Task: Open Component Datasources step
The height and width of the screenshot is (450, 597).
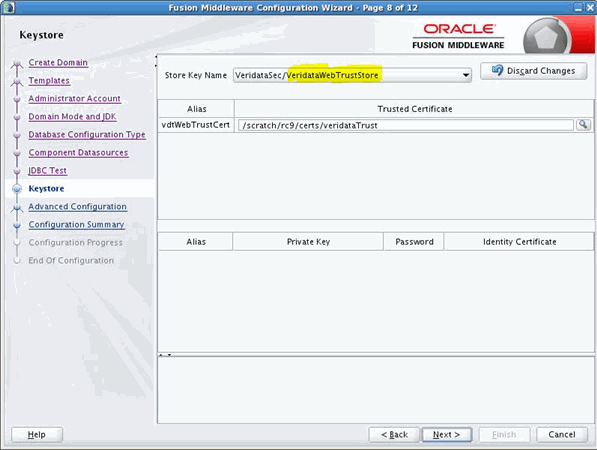Action: coord(78,152)
